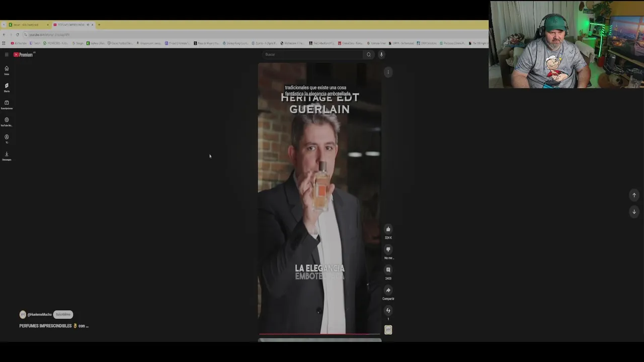Click the browser back arrow

tap(4, 35)
